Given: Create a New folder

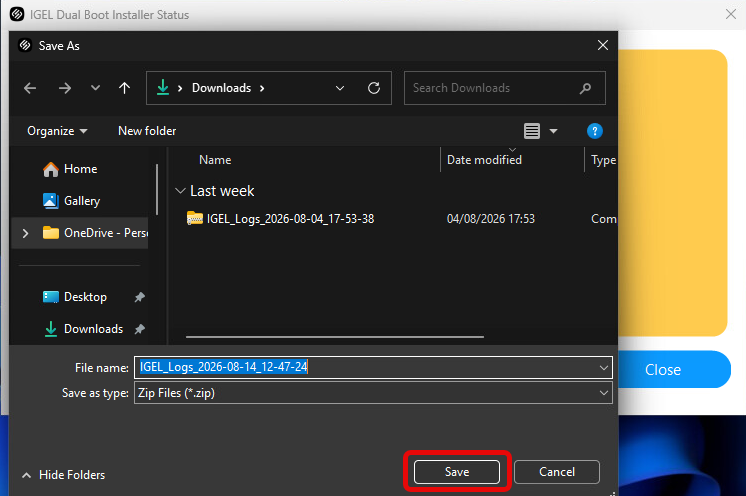Looking at the screenshot, I should [x=147, y=131].
